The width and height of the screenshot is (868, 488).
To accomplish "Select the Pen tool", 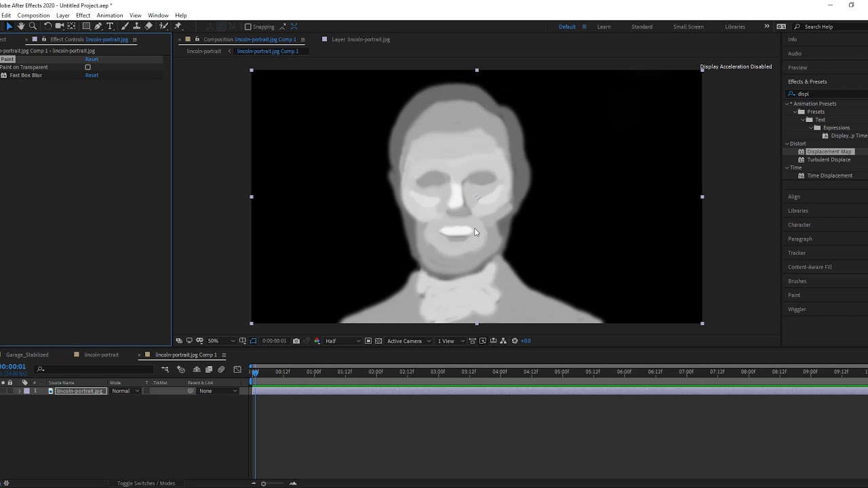I will [98, 26].
